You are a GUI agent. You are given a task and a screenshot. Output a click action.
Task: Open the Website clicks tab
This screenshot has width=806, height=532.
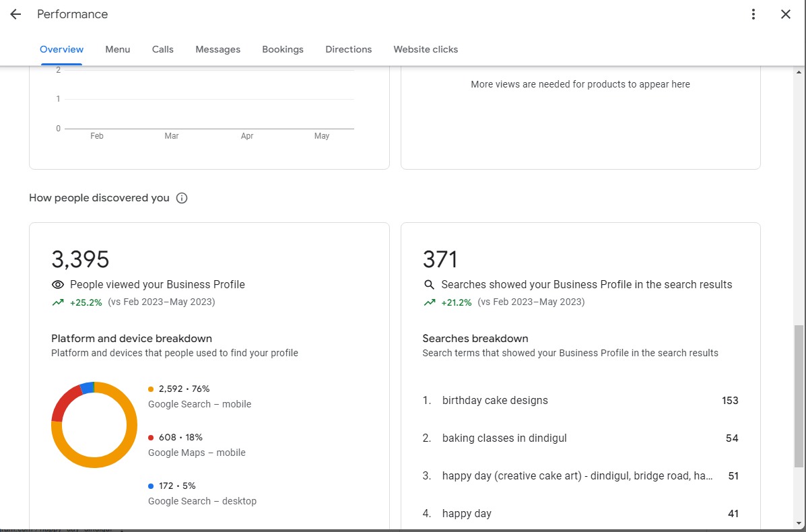coord(426,49)
